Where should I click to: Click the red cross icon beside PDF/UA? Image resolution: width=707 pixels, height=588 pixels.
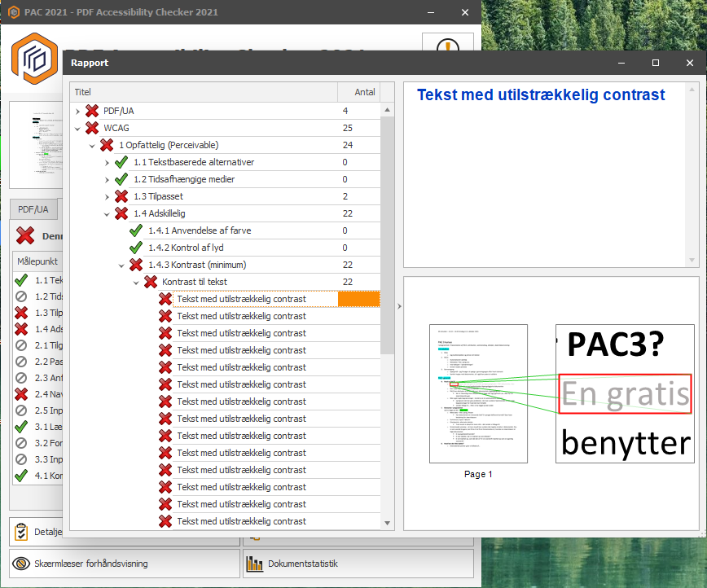pos(92,111)
